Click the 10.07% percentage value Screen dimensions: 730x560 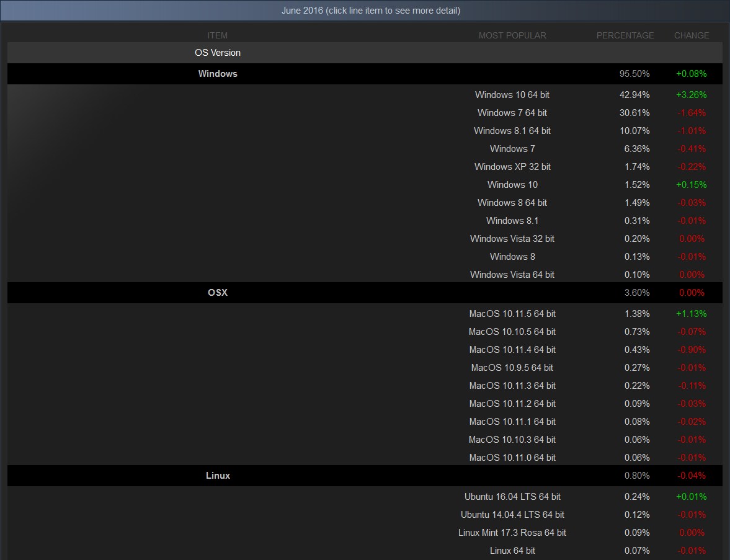(634, 131)
